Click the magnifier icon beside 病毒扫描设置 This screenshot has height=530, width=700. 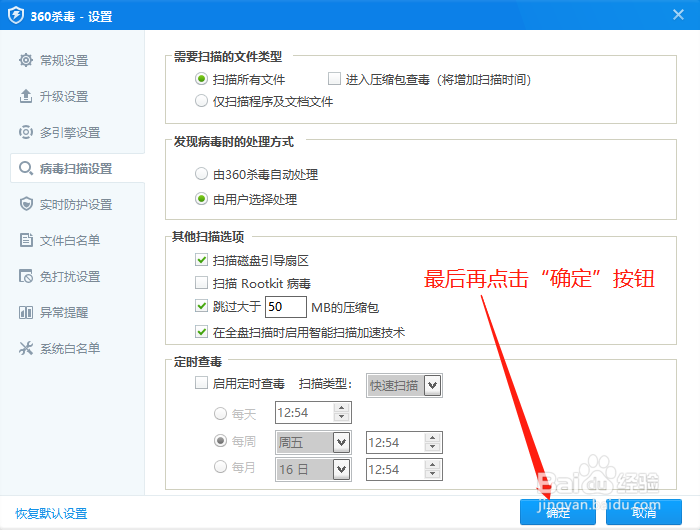coord(26,168)
